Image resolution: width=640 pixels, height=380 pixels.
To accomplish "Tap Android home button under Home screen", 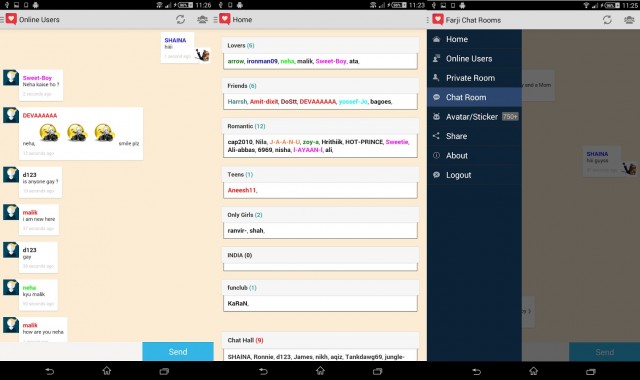I will [320, 371].
